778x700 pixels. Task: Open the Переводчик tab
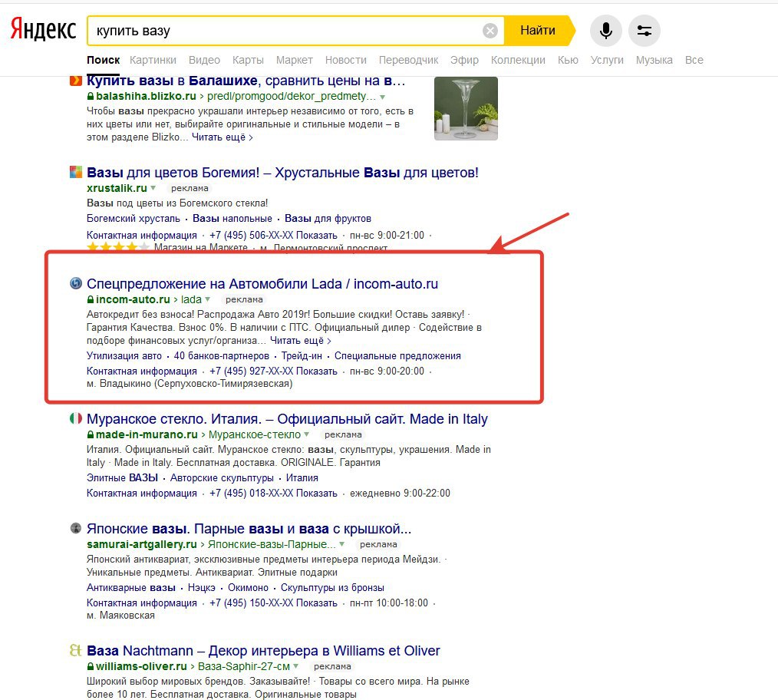[408, 60]
